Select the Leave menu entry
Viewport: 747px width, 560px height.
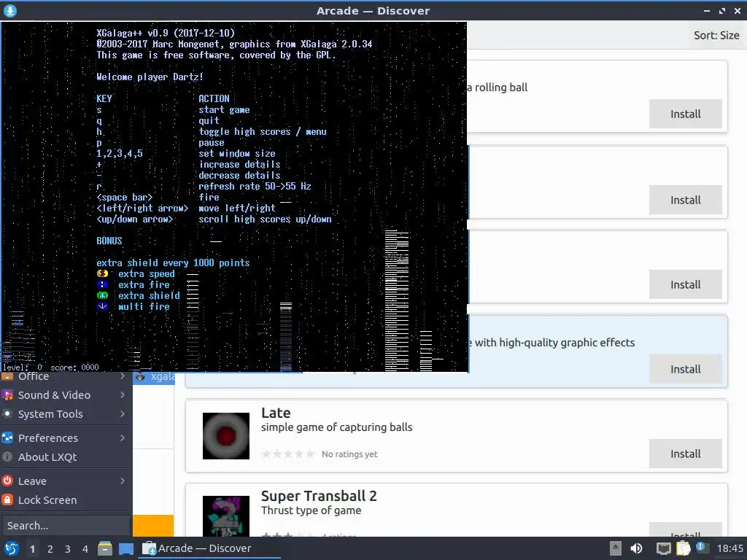click(x=66, y=481)
